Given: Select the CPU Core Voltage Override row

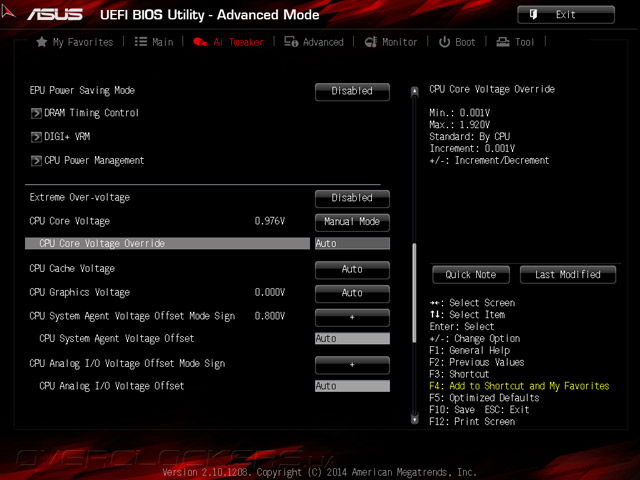Looking at the screenshot, I should [167, 244].
